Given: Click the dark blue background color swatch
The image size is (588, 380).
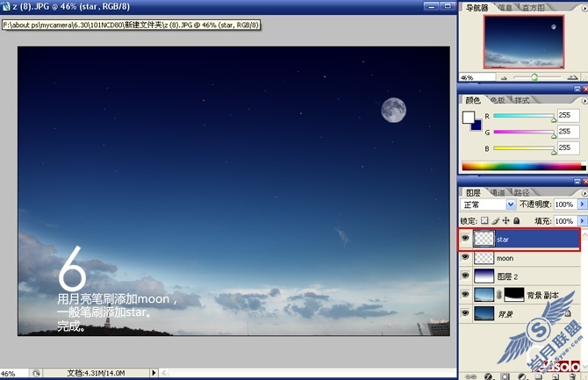Looking at the screenshot, I should pos(477,125).
